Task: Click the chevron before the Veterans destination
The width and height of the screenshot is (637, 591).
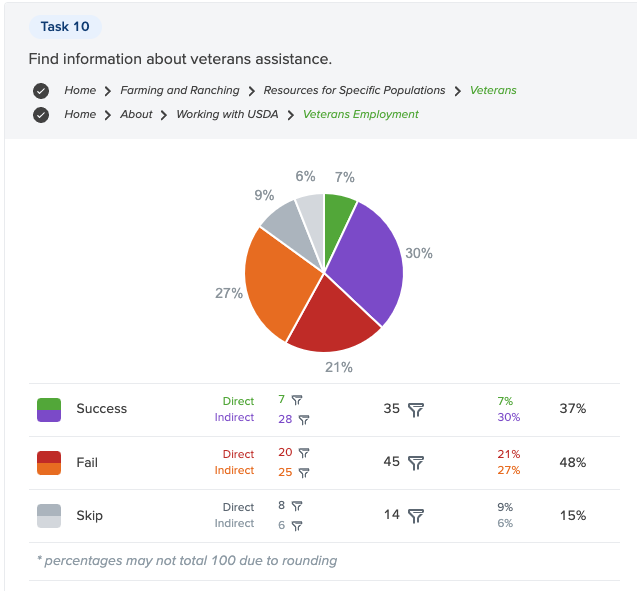Action: [458, 91]
